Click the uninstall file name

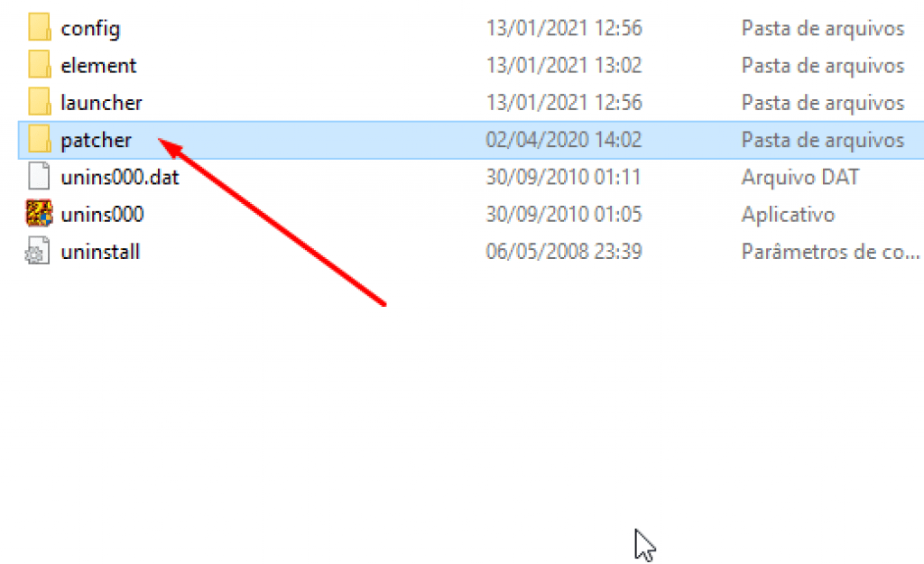click(x=100, y=252)
